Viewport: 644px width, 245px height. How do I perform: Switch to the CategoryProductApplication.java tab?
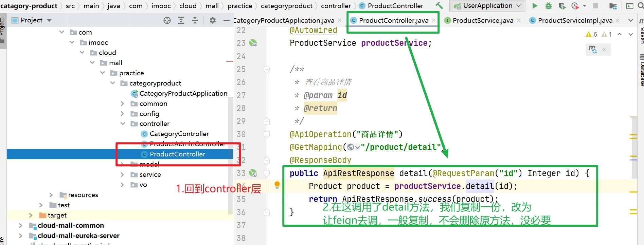285,21
